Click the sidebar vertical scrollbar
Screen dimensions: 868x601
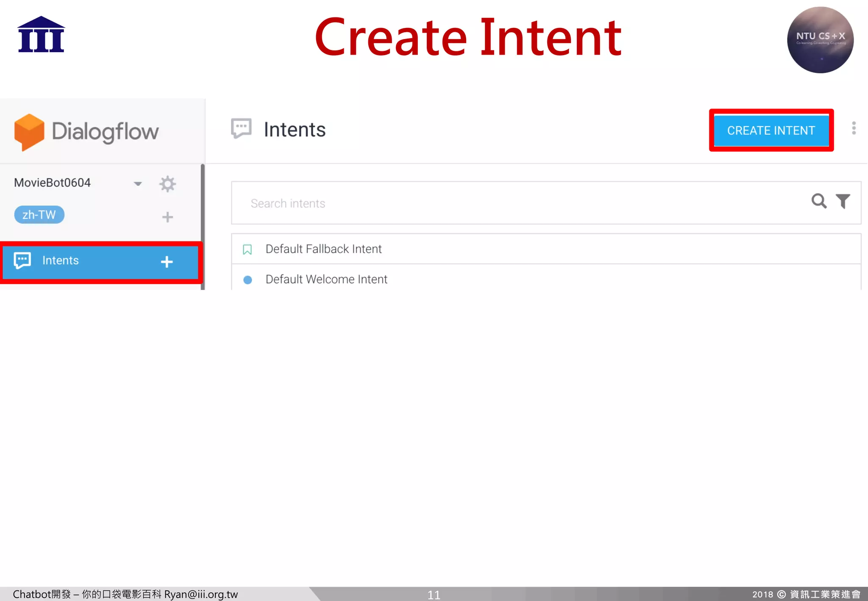click(x=203, y=226)
